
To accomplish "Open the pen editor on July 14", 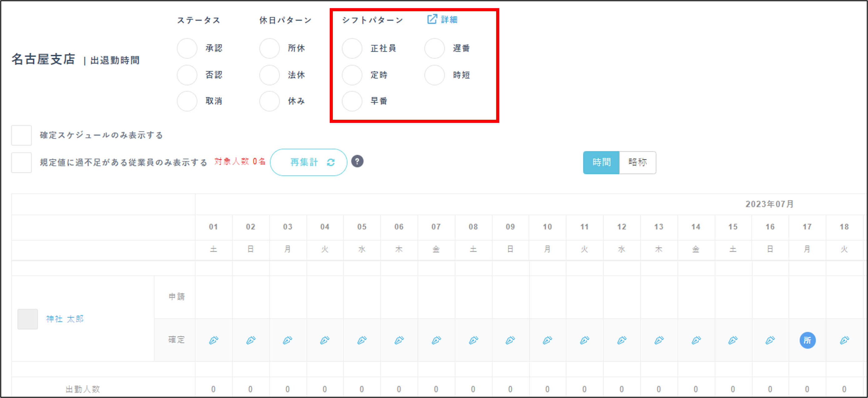I will [695, 340].
